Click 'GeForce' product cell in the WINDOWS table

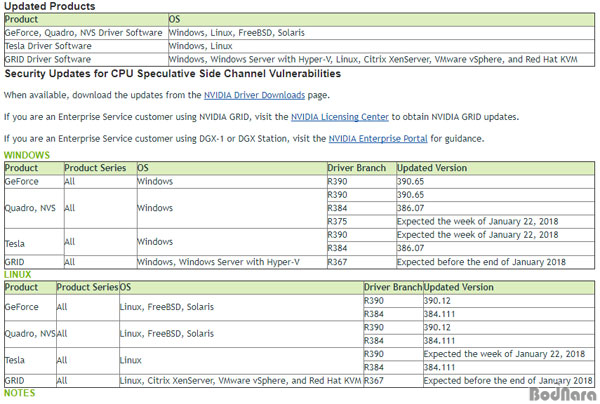[x=34, y=181]
